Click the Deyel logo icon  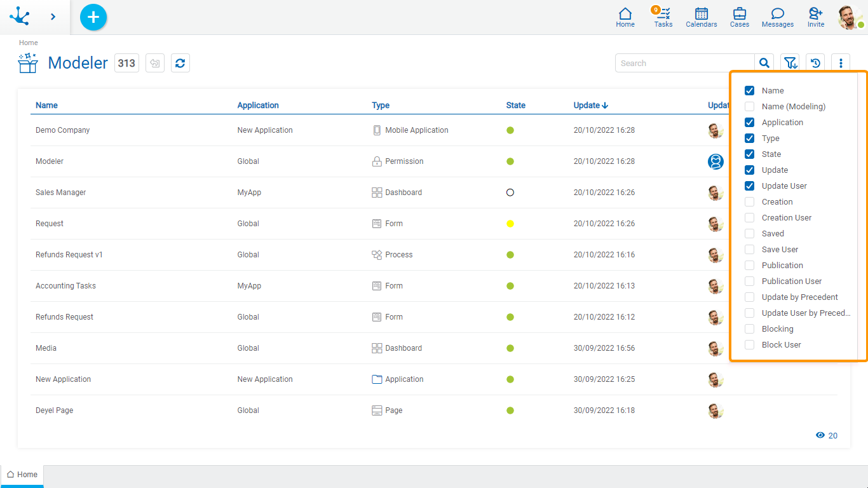tap(20, 17)
